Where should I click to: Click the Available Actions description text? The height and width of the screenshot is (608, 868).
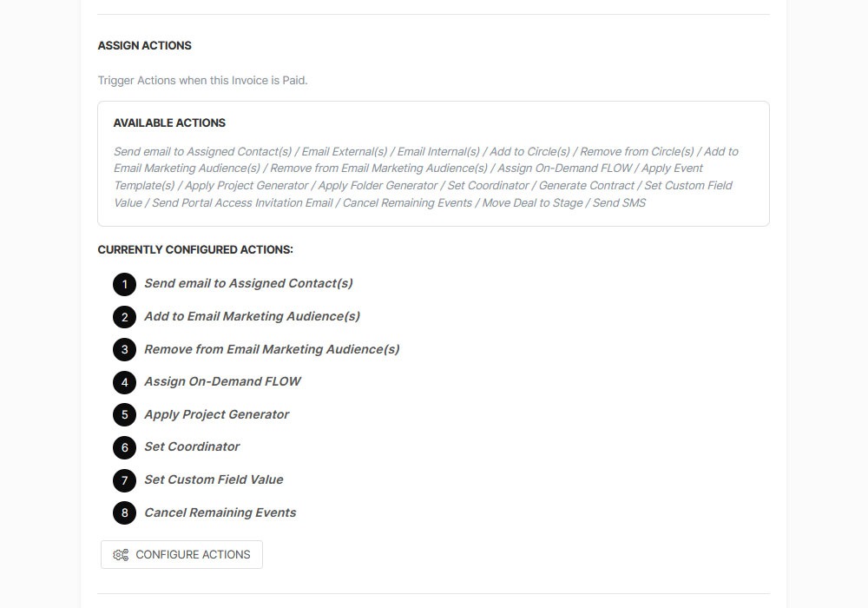pos(425,177)
